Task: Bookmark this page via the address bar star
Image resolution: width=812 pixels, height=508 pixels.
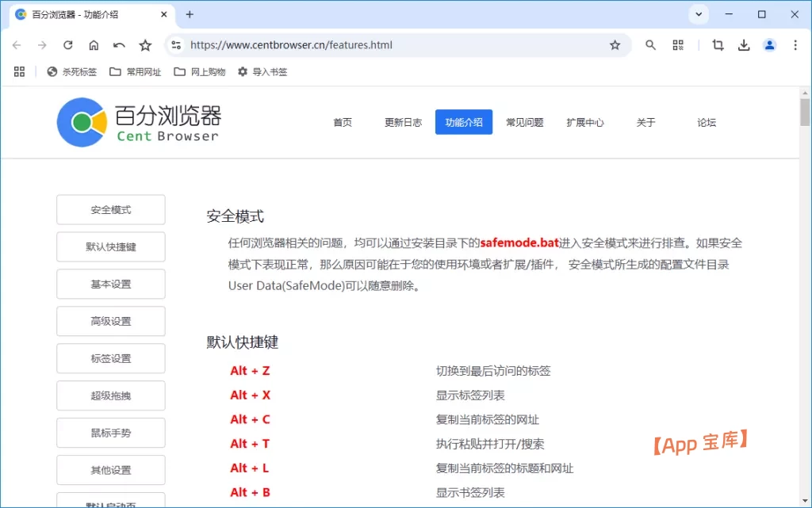Action: click(x=615, y=45)
